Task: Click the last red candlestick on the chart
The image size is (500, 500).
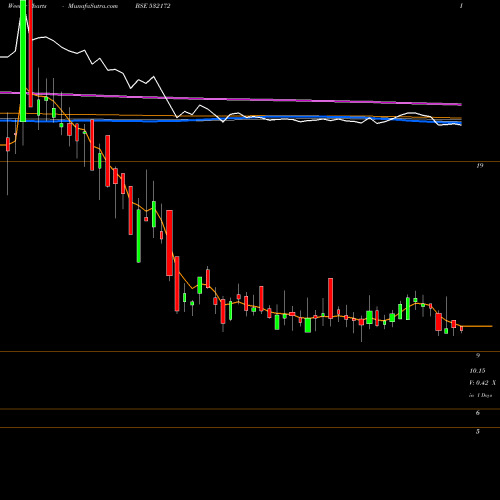Action: (462, 329)
